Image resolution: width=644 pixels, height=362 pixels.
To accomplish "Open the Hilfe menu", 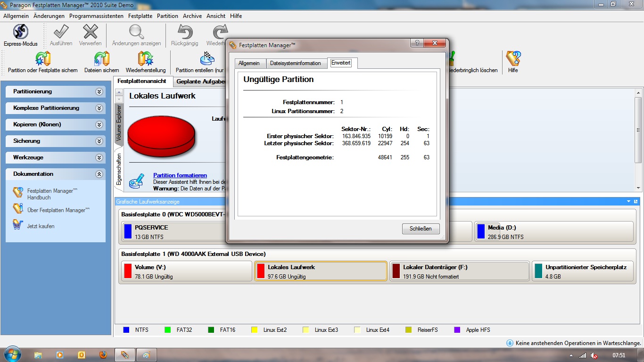I will point(236,16).
